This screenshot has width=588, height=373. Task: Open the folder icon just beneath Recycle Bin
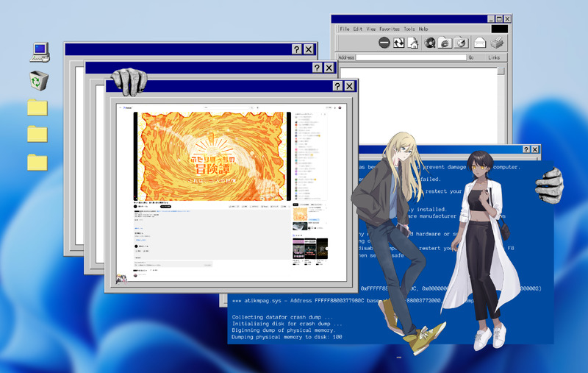coord(37,107)
